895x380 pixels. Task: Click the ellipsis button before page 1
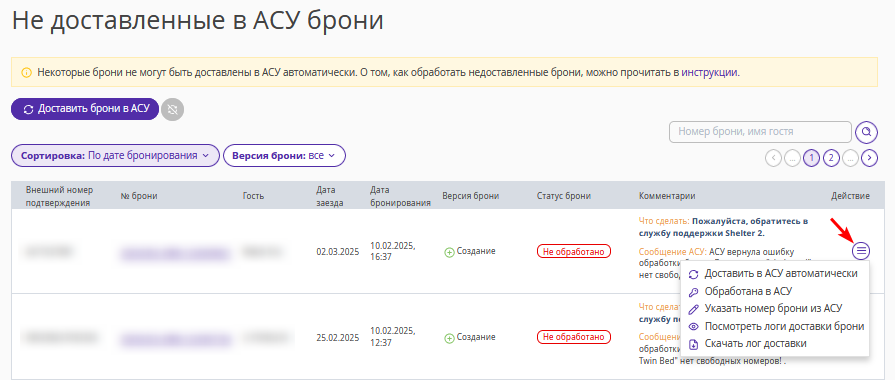point(792,157)
